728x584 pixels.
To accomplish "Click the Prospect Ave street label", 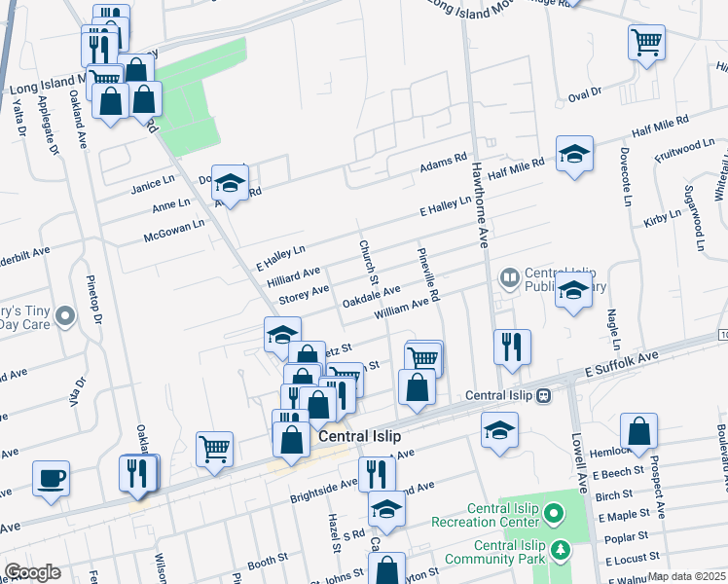I will (657, 487).
